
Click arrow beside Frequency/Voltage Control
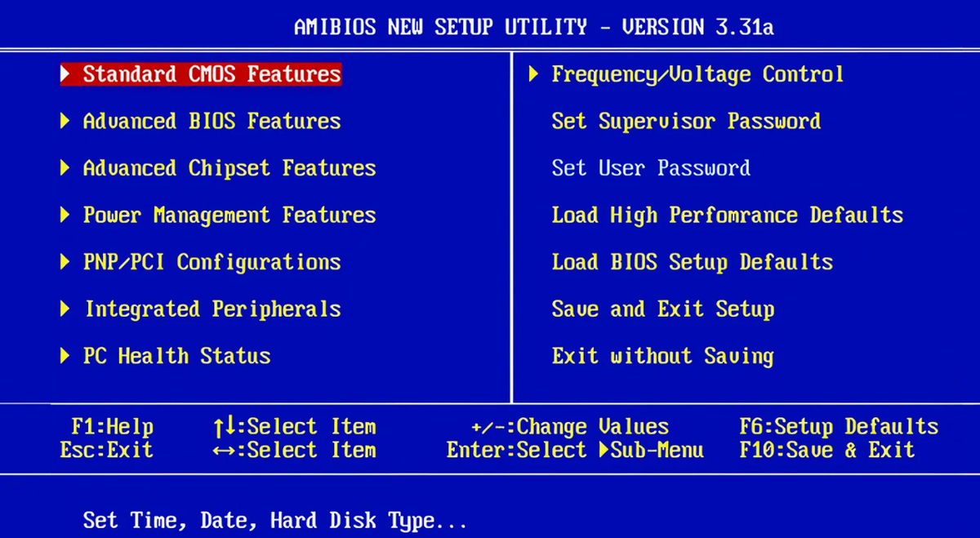[533, 74]
